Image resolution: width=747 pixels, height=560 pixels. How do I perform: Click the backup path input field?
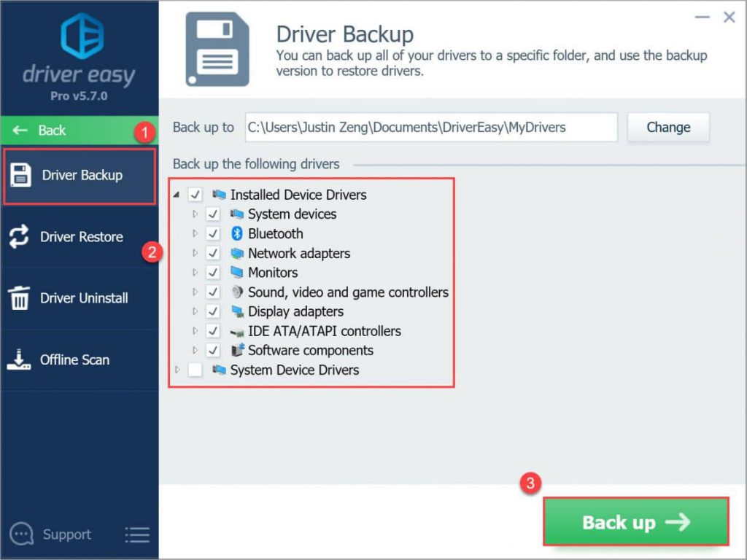click(x=431, y=127)
